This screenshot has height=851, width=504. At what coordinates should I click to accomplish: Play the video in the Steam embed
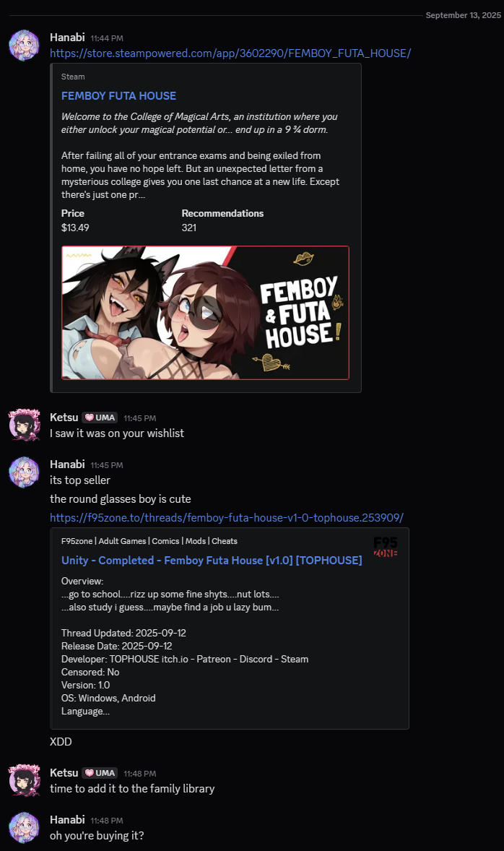[x=207, y=313]
